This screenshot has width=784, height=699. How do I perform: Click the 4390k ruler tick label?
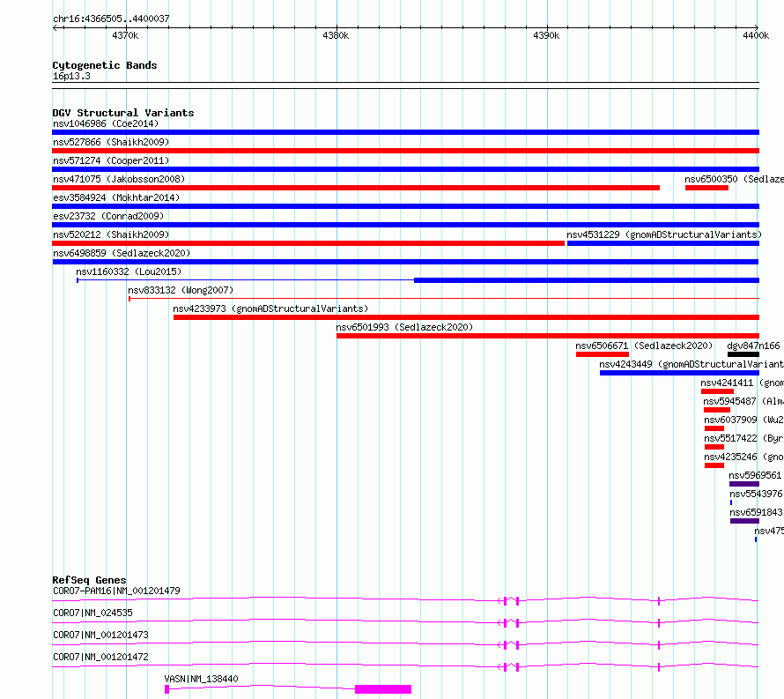pos(546,35)
